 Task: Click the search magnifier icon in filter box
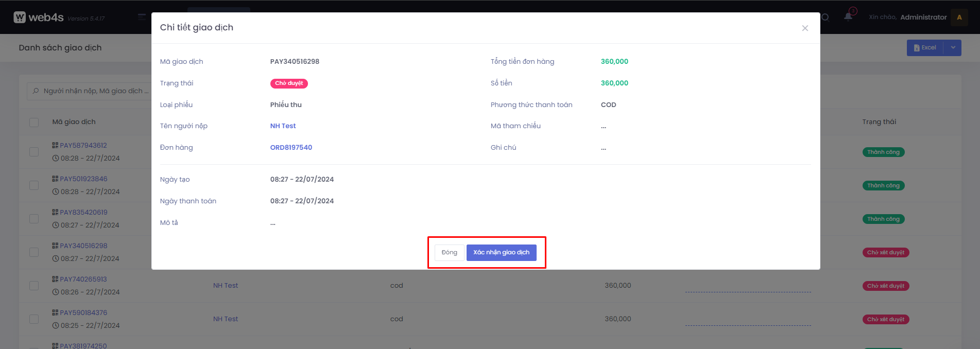point(36,91)
